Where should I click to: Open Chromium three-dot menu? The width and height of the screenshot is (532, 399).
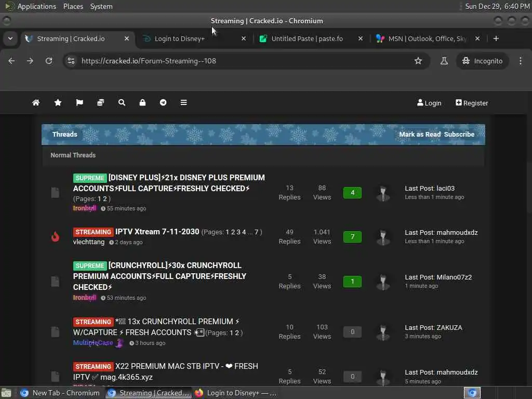coord(521,61)
